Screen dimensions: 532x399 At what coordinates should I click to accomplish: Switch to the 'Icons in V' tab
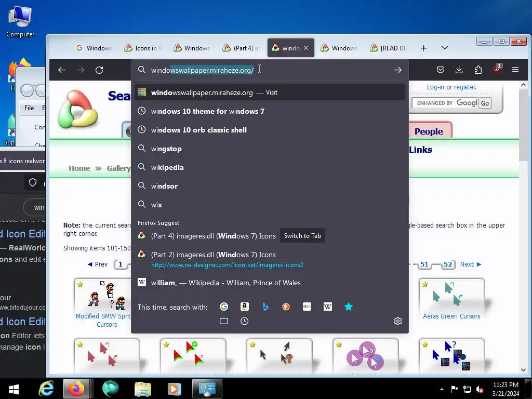click(143, 48)
